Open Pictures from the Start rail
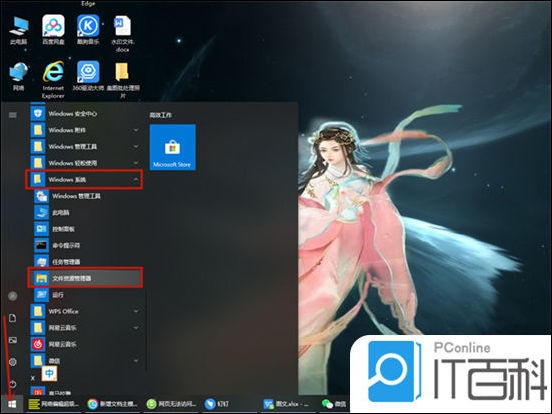The height and width of the screenshot is (414, 552). [x=13, y=340]
